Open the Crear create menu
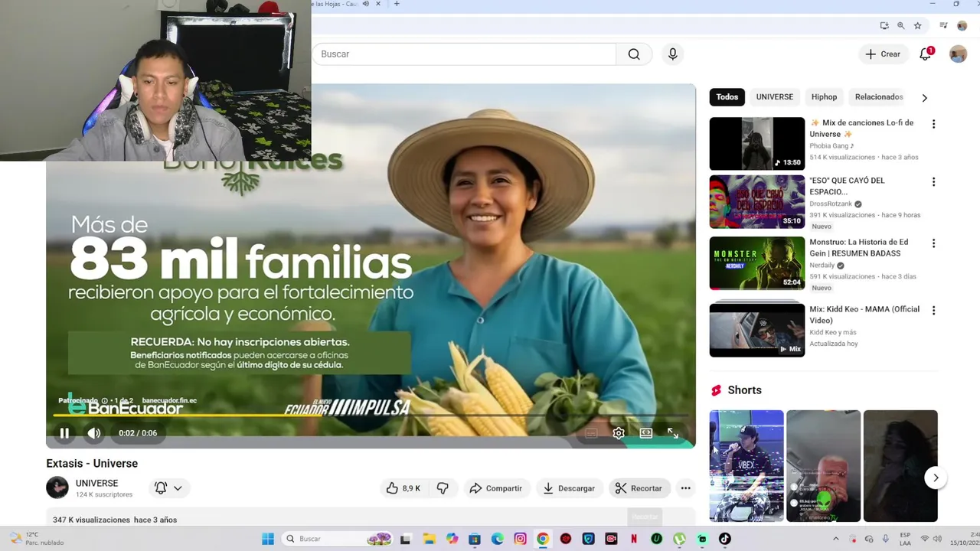This screenshot has width=980, height=551. [x=883, y=54]
